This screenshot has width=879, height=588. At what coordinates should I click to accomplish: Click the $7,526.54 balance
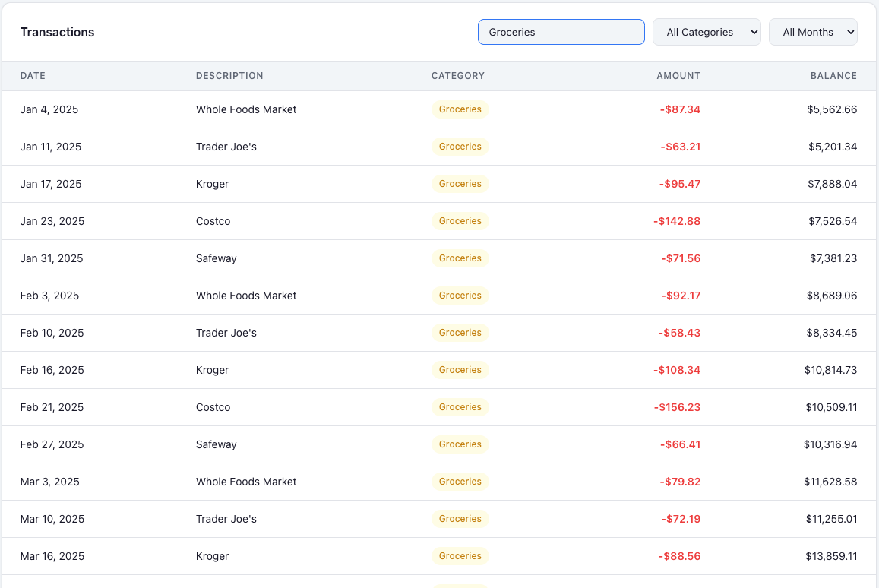click(x=833, y=221)
